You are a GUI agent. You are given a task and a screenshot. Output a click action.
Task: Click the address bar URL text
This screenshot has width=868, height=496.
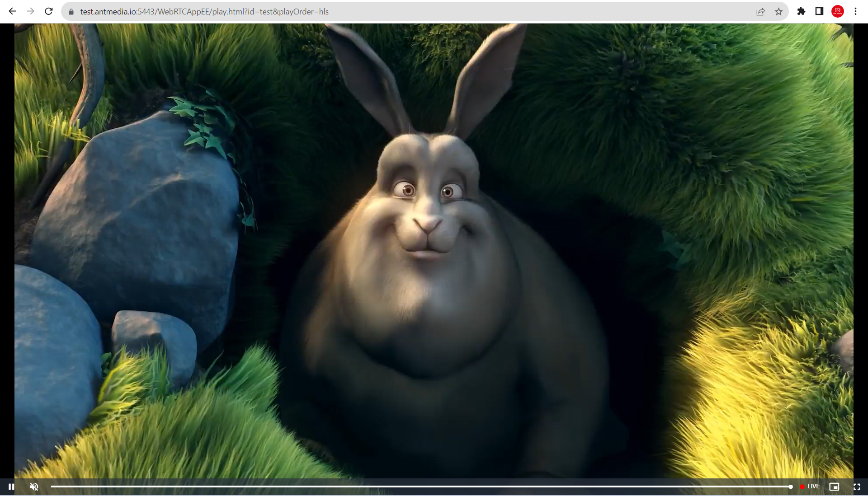point(204,12)
